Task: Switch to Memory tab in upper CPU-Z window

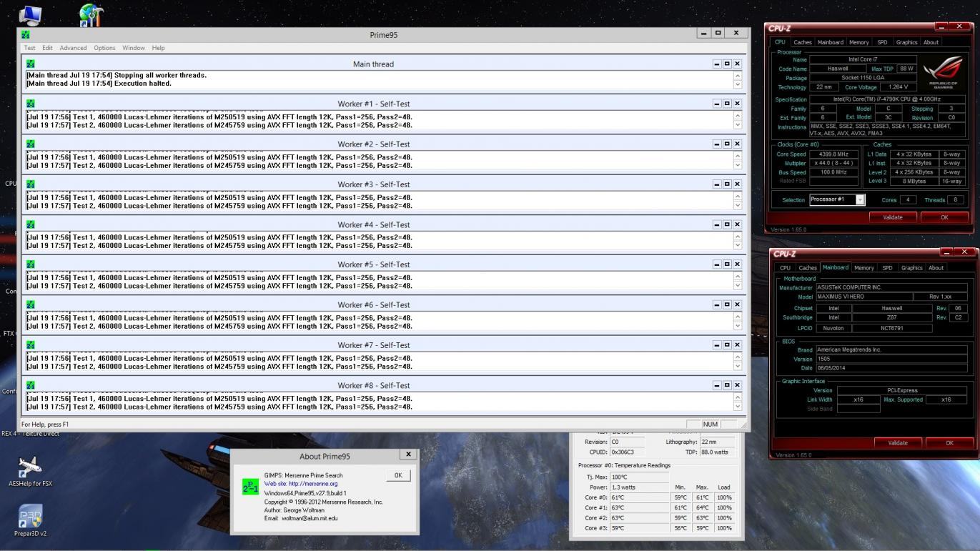Action: tap(859, 42)
